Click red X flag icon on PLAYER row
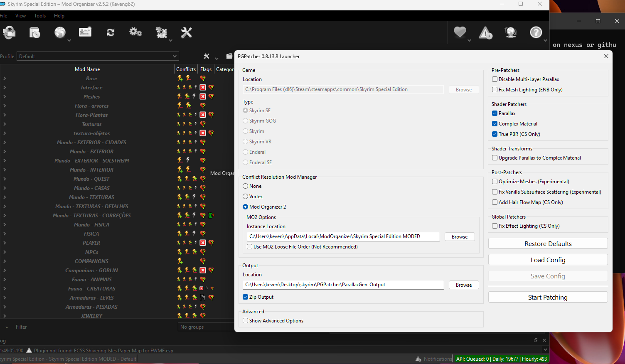 point(203,243)
